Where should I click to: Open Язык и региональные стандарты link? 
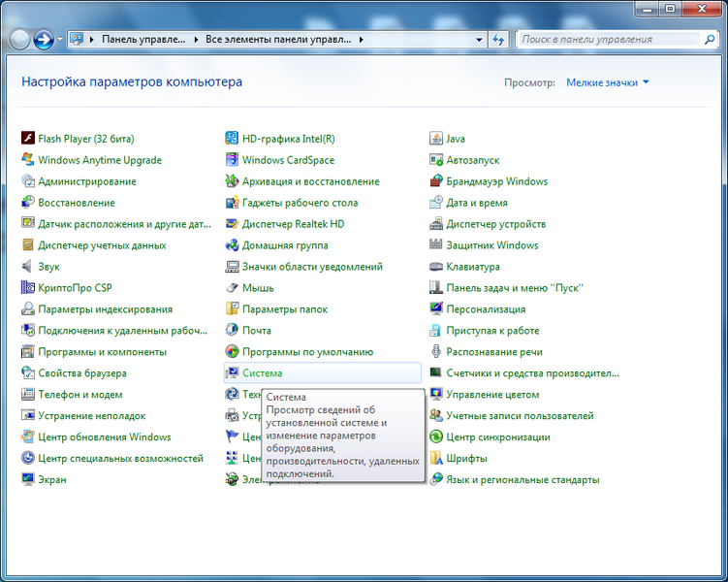tap(522, 480)
